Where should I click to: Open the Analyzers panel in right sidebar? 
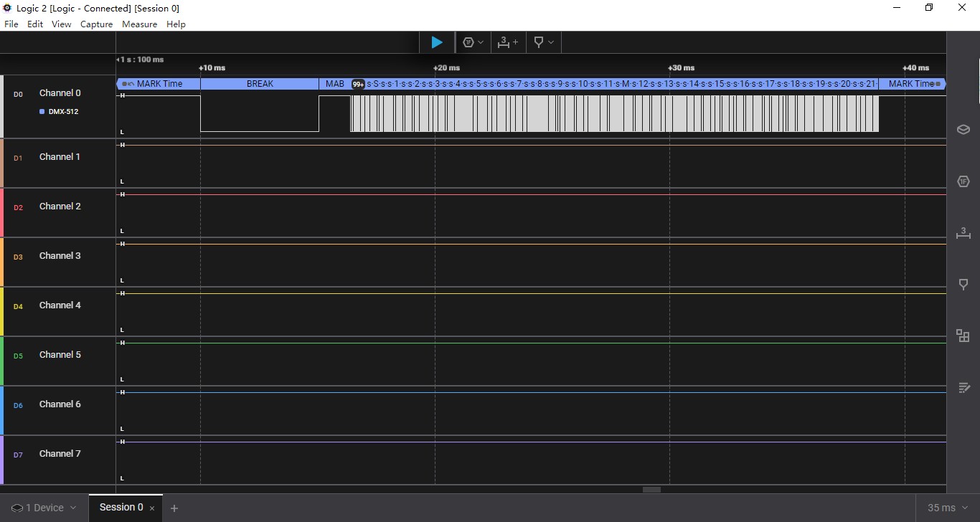[963, 181]
